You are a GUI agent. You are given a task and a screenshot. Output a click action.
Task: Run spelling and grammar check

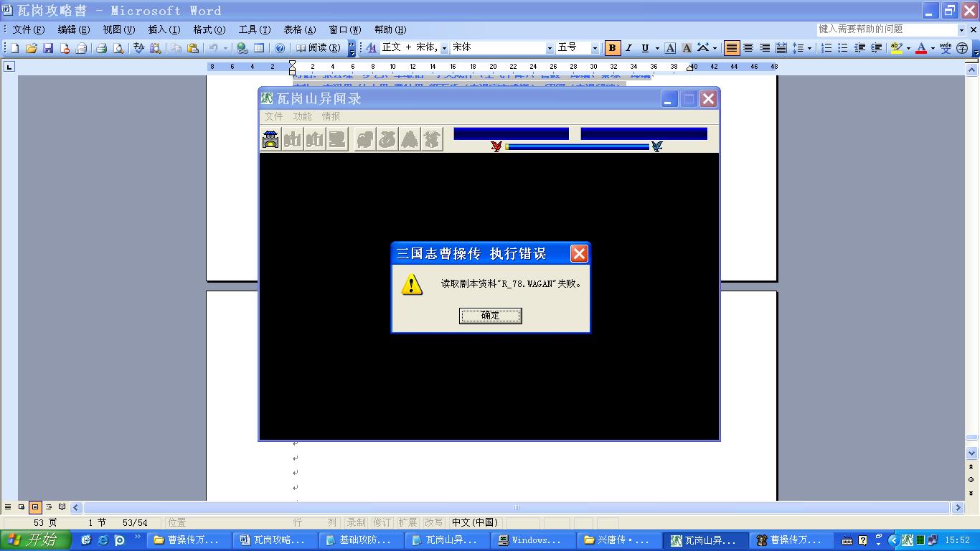[x=139, y=48]
